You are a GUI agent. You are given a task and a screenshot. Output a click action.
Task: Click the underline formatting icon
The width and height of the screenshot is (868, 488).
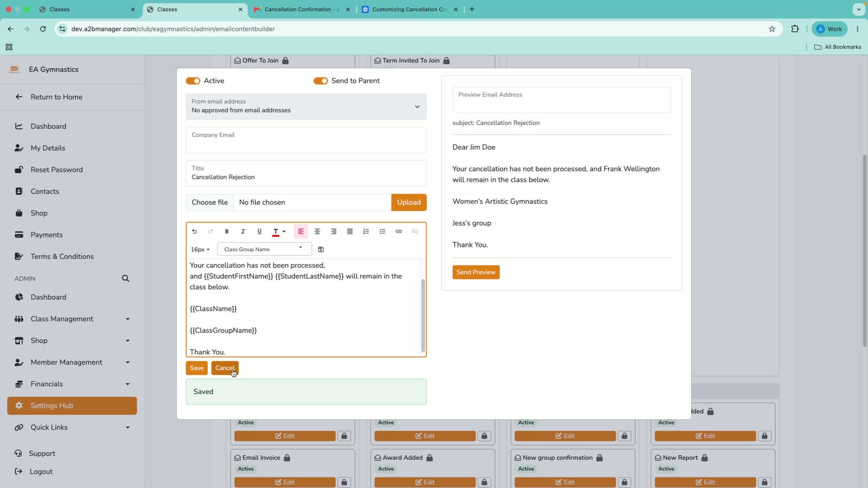(259, 231)
